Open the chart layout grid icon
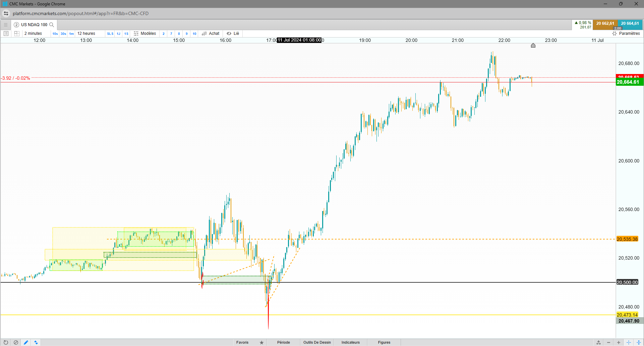 click(x=17, y=33)
